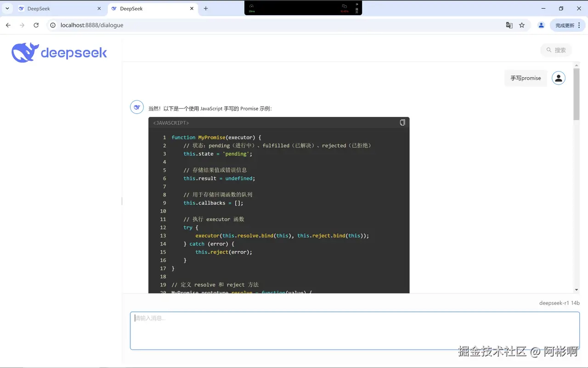Open the Chrome profile icon
588x368 pixels.
pos(541,25)
